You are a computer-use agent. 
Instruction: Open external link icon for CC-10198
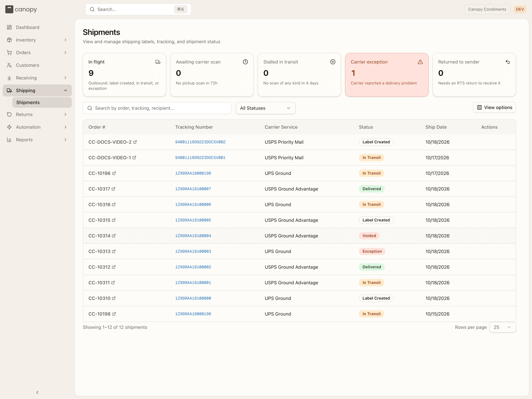pyautogui.click(x=114, y=314)
